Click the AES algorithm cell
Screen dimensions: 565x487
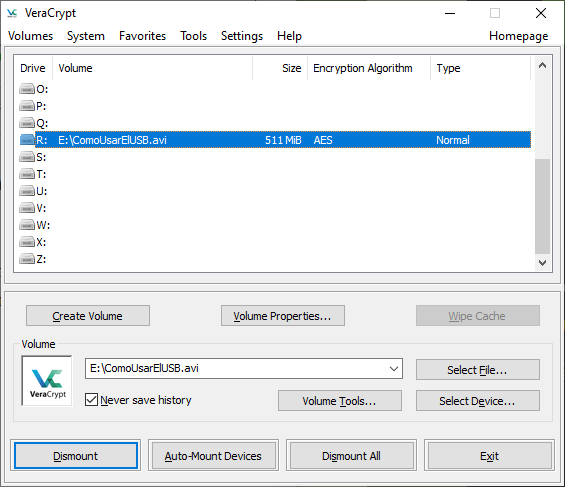coord(323,140)
